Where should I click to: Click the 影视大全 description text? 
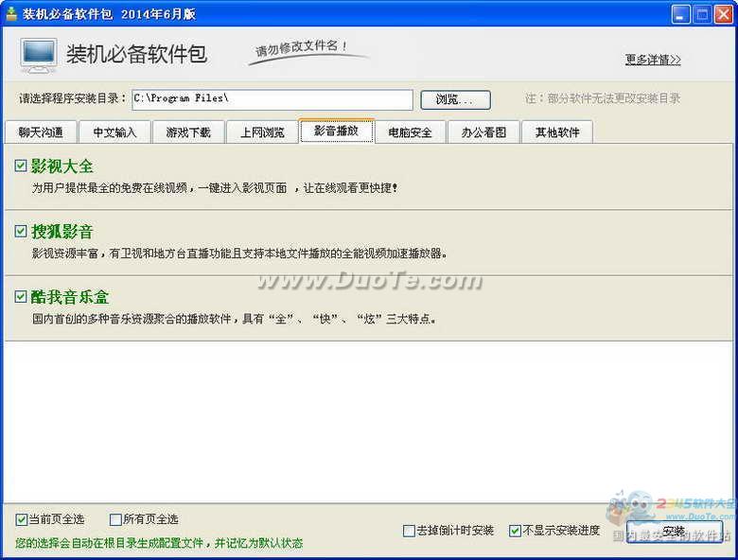(x=215, y=188)
